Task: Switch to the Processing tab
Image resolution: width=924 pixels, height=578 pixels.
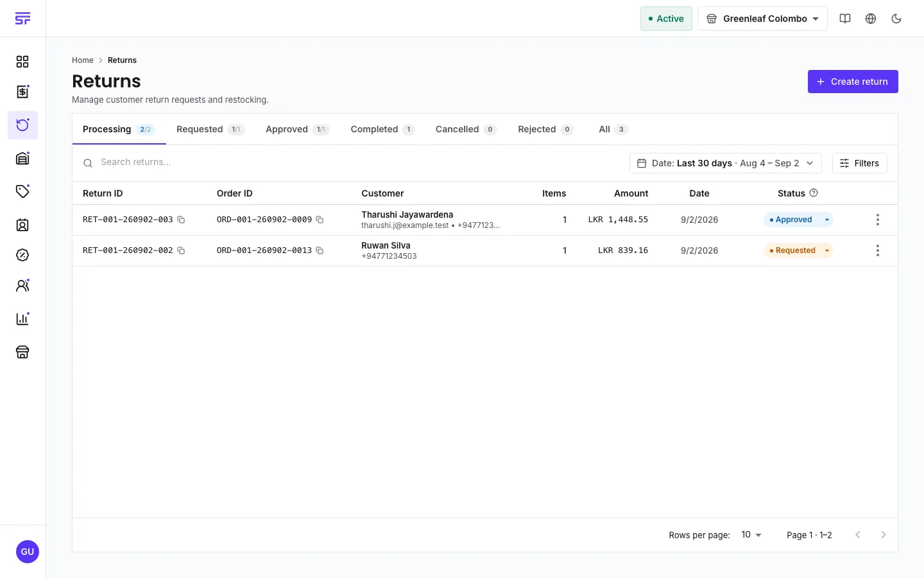Action: [x=119, y=129]
